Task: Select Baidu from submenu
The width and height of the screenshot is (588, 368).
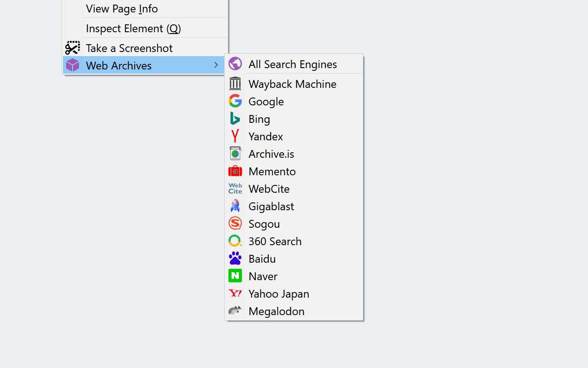Action: pyautogui.click(x=294, y=259)
